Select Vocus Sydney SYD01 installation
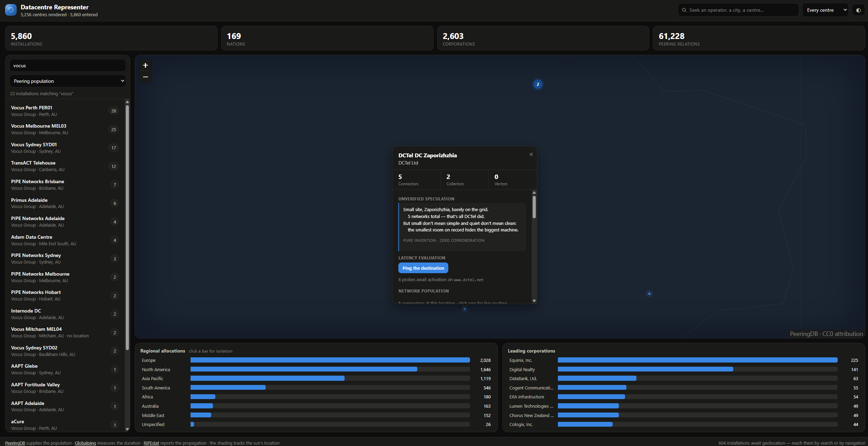 pyautogui.click(x=65, y=148)
